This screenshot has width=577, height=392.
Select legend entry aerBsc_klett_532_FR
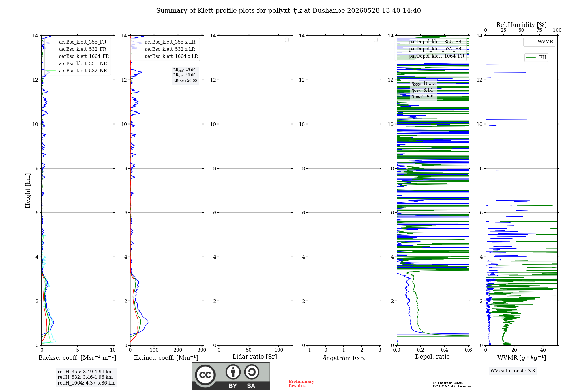point(77,49)
